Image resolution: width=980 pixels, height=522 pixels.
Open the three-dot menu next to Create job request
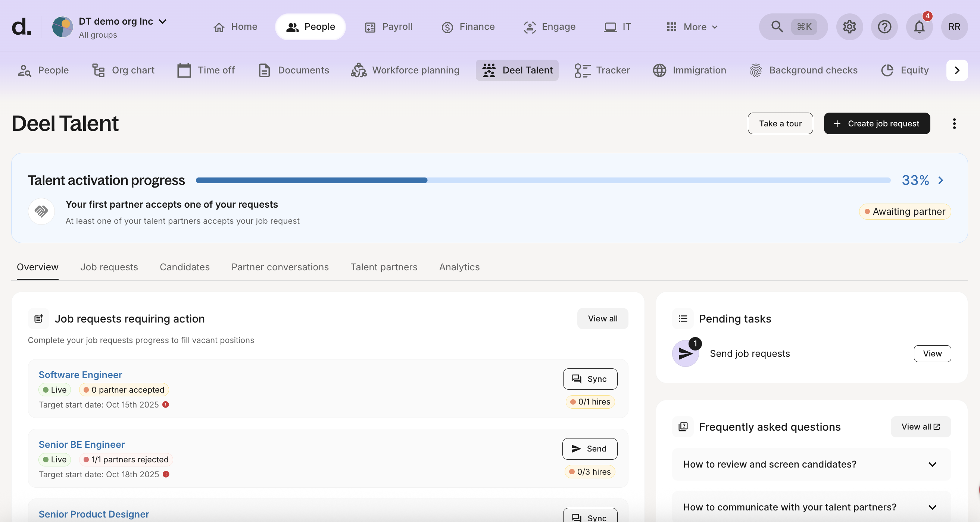click(x=955, y=123)
